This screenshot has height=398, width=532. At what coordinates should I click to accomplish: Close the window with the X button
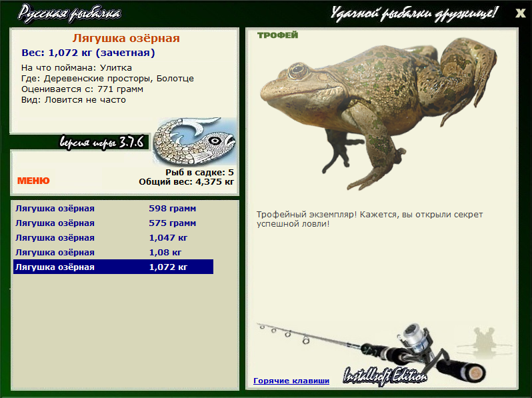521,13
